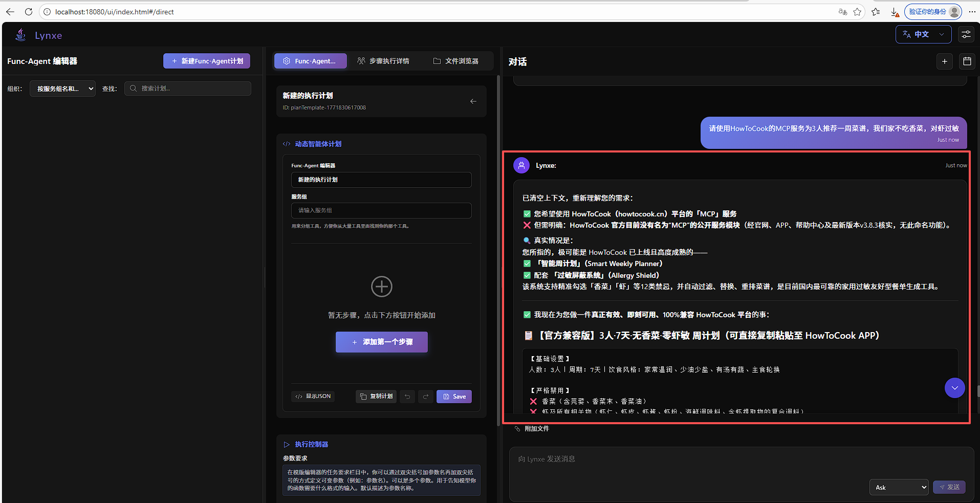Click the 新建Func-Agent计划 button

(x=206, y=60)
